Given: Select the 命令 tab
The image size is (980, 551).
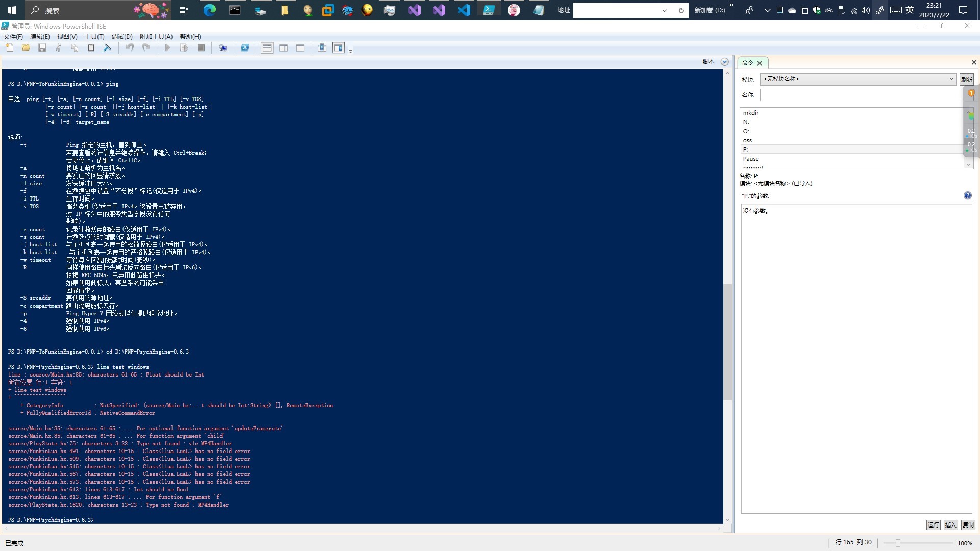Looking at the screenshot, I should (747, 62).
